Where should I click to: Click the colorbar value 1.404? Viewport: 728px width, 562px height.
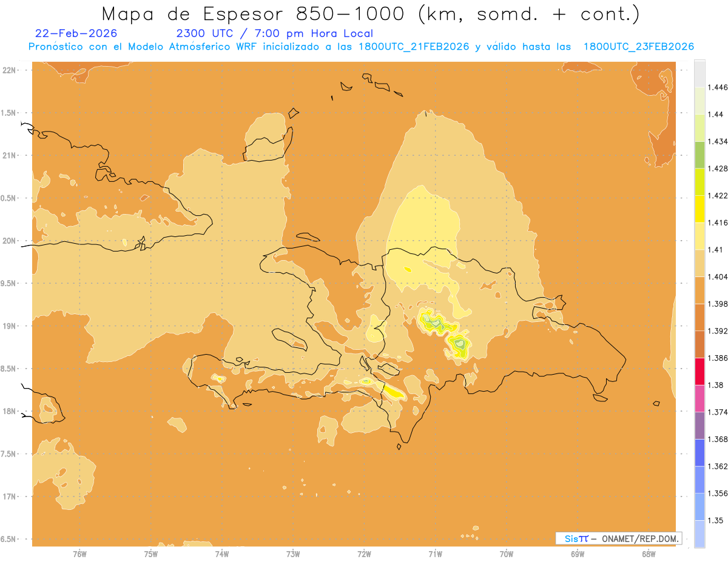click(719, 276)
